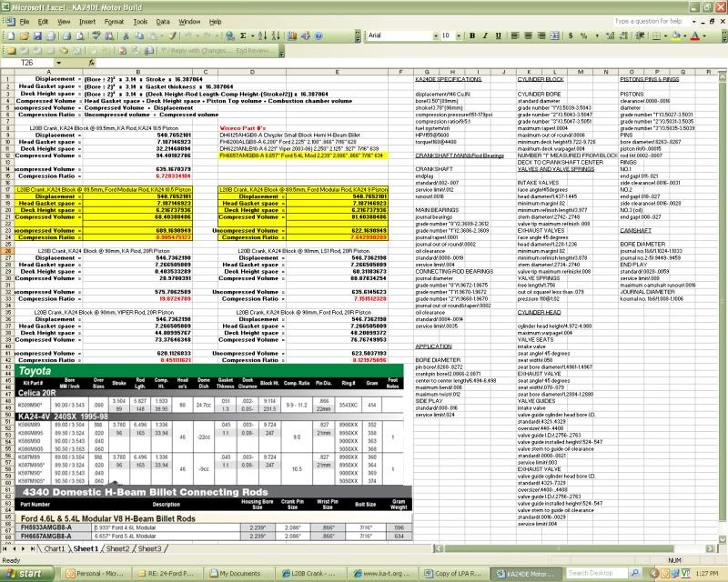Click the Name Box showing T26
This screenshot has width=728, height=582.
27,63
